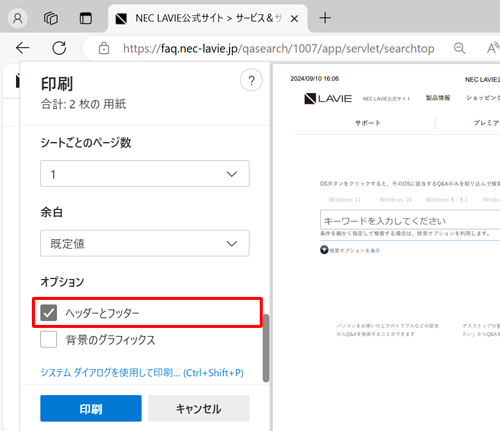
Task: Click 製品情報 in preview header
Action: point(438,98)
